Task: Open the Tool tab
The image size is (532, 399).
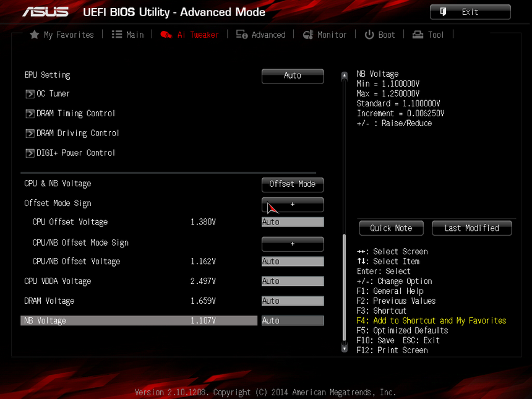Action: click(428, 35)
